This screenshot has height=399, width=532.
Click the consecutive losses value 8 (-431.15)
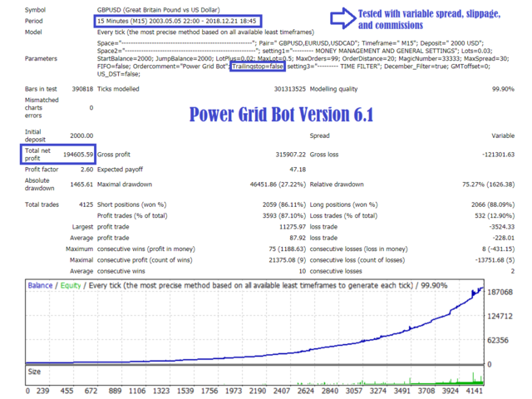coord(499,249)
